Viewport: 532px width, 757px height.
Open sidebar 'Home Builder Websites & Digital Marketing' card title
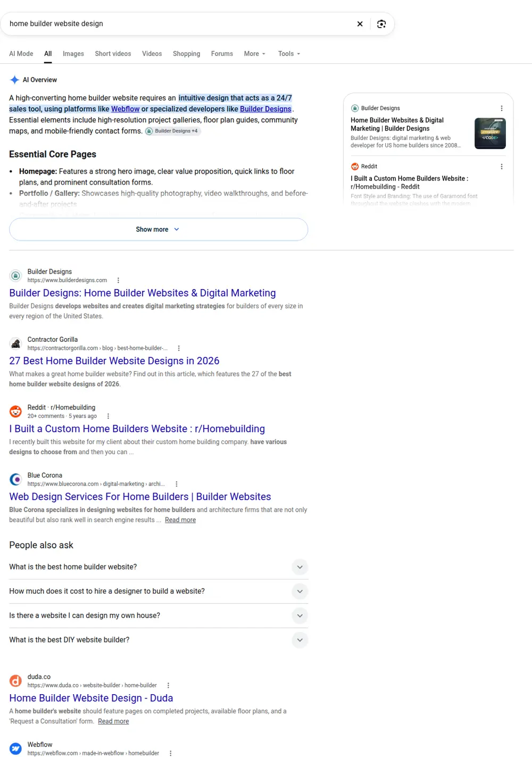click(397, 125)
